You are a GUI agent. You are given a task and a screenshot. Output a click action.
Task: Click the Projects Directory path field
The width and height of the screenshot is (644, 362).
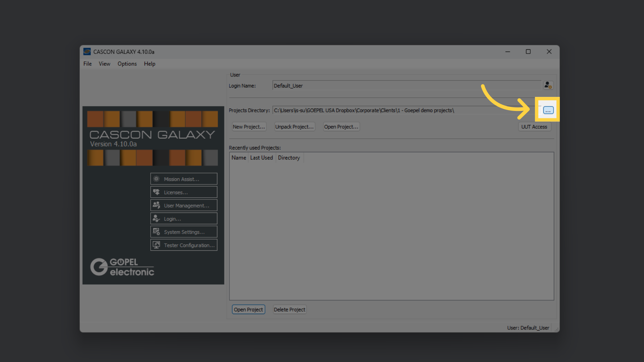(x=407, y=110)
